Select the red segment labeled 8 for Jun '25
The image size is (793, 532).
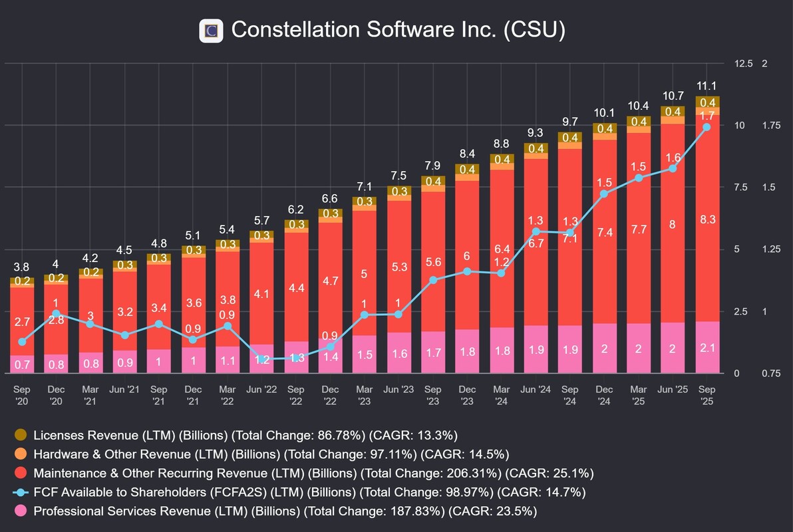(673, 225)
